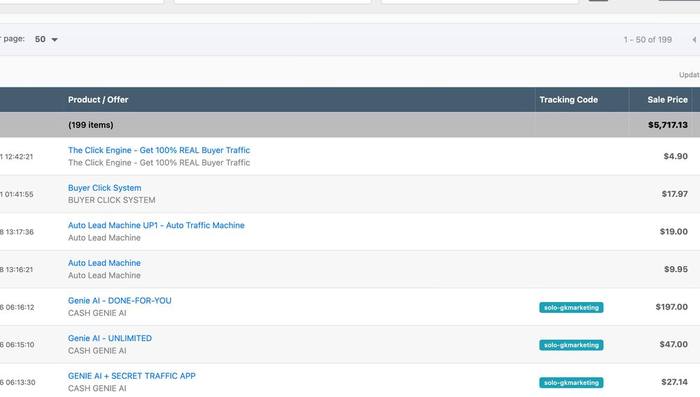Select the $4.90 sale price

(675, 156)
